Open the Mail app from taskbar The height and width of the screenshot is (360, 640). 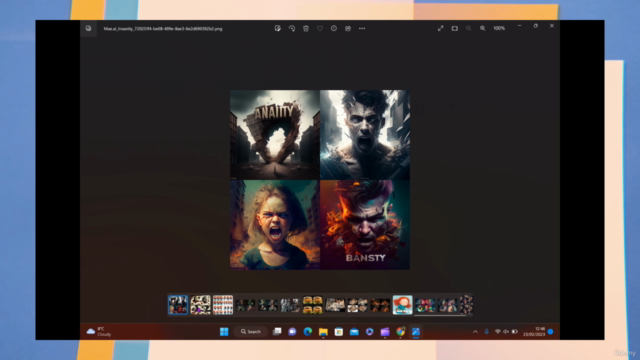[354, 331]
